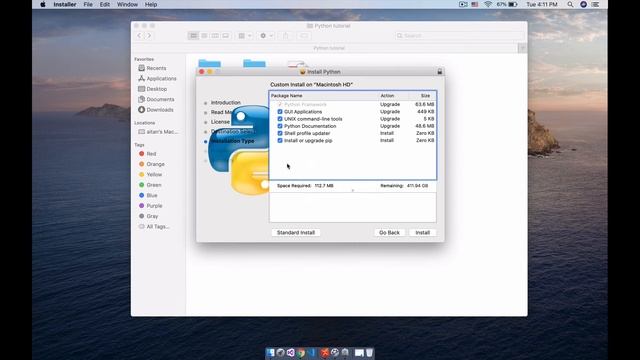This screenshot has width=640, height=360.
Task: Open Desktop in Finder sidebar
Action: click(x=156, y=89)
